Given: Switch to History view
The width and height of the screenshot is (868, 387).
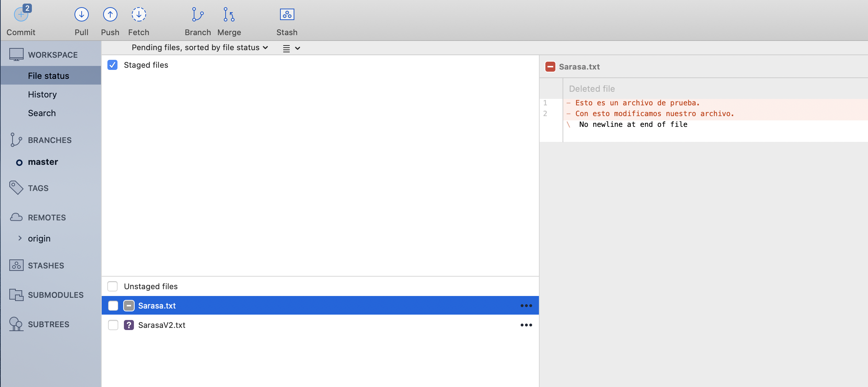Looking at the screenshot, I should click(x=42, y=94).
